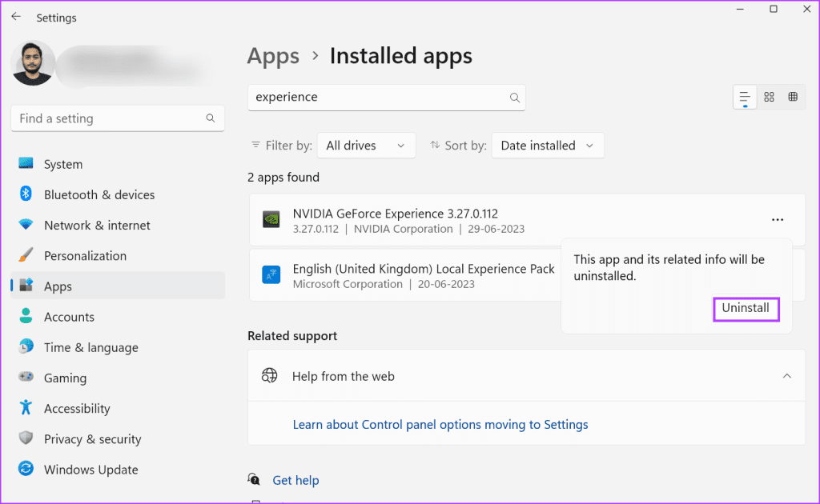Screen dimensions: 820x504
Task: Click the Get help question icon
Action: coord(254,479)
